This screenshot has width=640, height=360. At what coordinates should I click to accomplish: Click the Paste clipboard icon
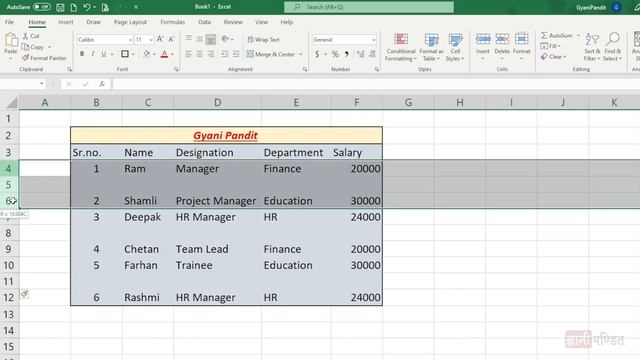pos(11,40)
